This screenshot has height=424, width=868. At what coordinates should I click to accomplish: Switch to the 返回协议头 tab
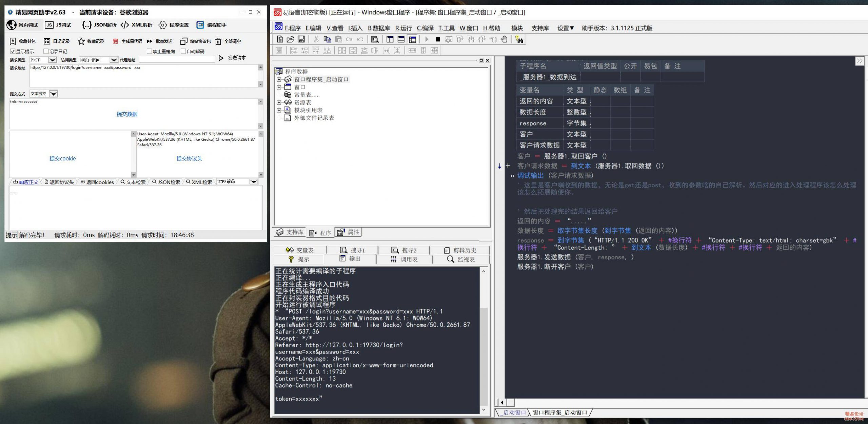(59, 182)
